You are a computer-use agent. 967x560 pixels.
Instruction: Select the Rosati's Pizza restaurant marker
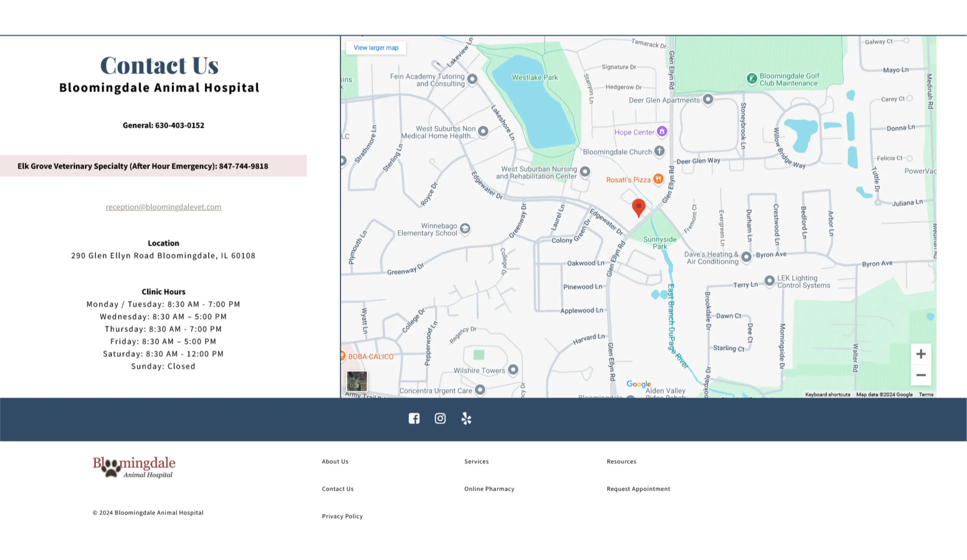(x=658, y=179)
